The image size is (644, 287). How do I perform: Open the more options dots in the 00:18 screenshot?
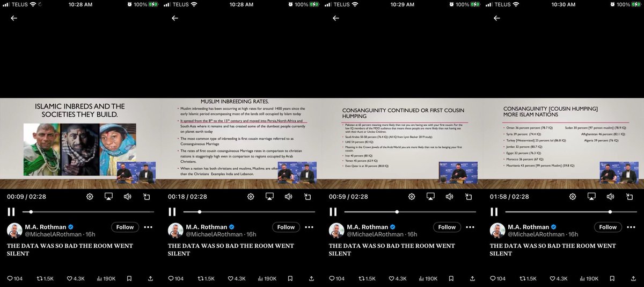click(x=309, y=227)
